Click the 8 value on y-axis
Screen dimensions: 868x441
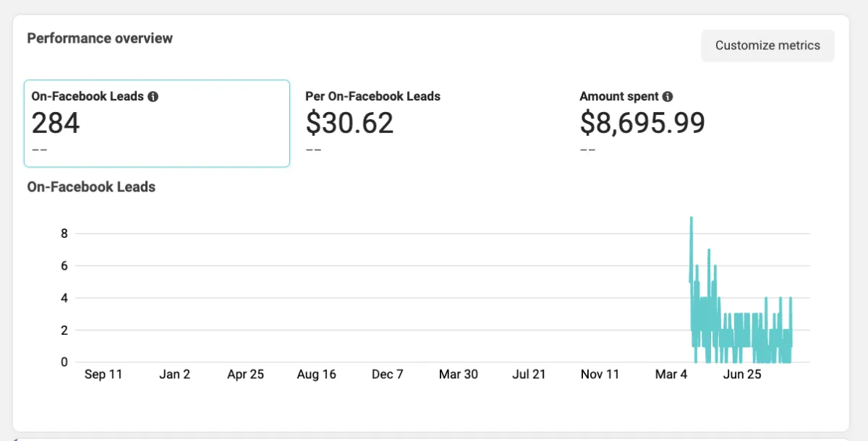(x=64, y=234)
